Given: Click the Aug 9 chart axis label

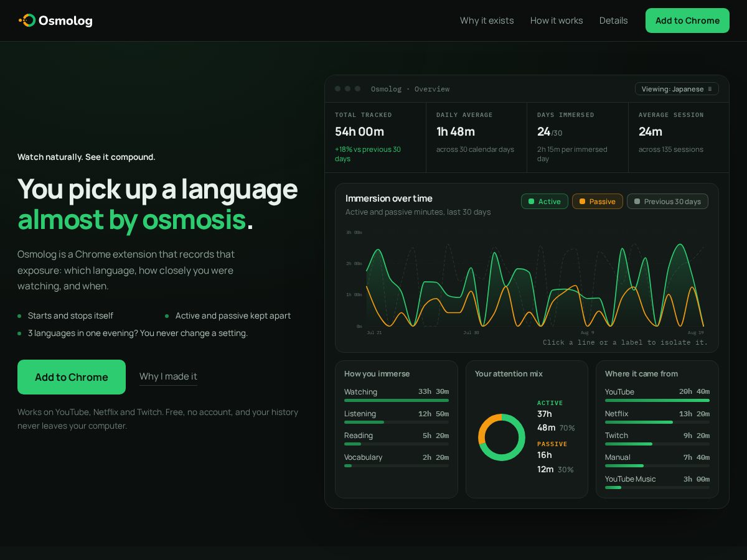Looking at the screenshot, I should tap(588, 333).
